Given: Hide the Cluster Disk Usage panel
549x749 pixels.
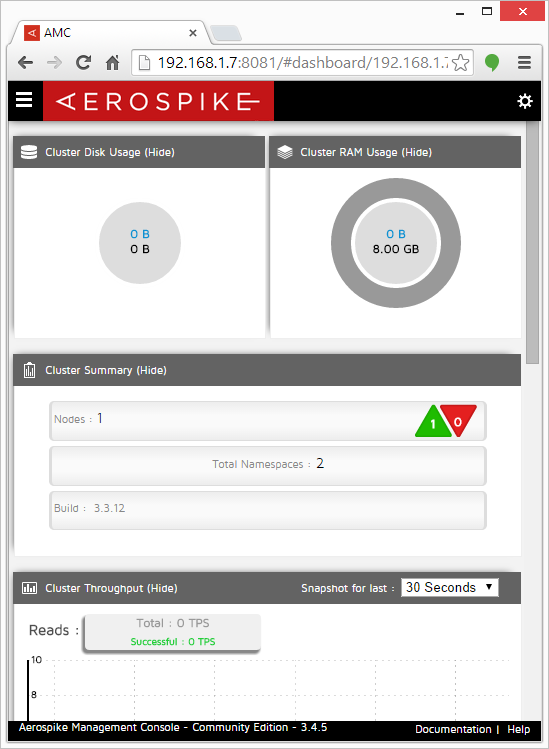Looking at the screenshot, I should point(160,152).
